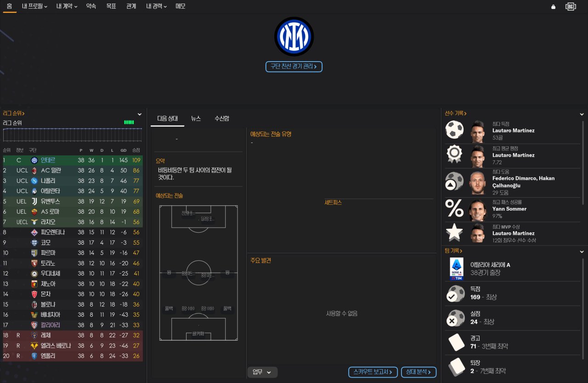Click the football icon beside 최다 득점
This screenshot has width=588, height=383.
click(454, 130)
